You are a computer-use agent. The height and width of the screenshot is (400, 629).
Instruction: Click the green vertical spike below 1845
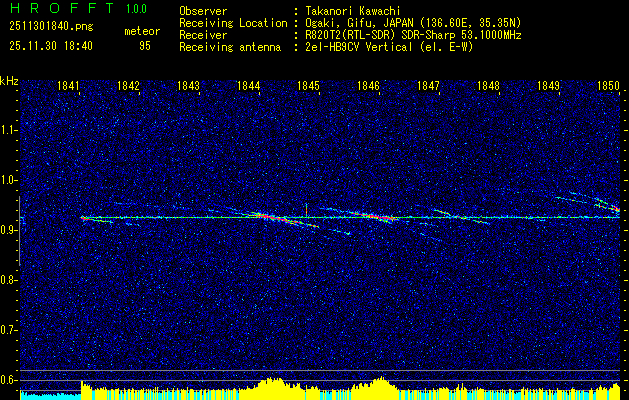(x=307, y=209)
